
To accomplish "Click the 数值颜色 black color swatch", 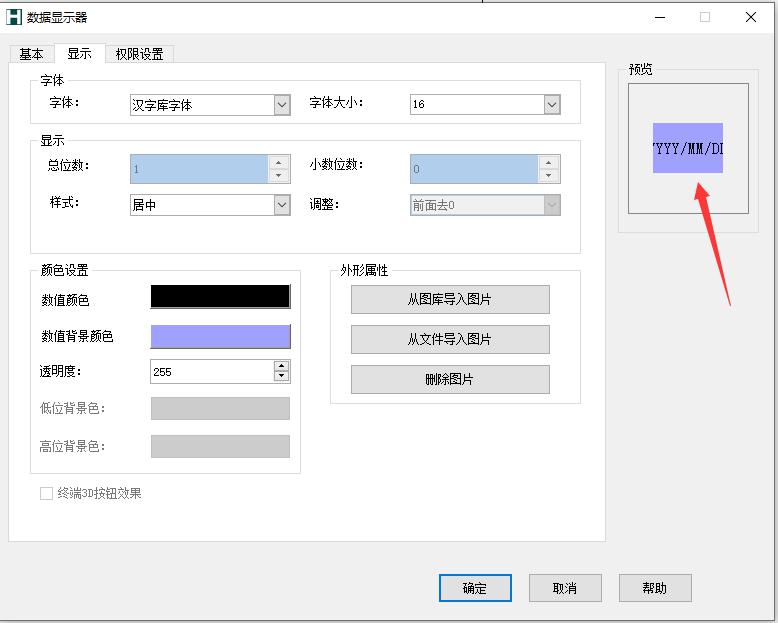I will (x=220, y=297).
